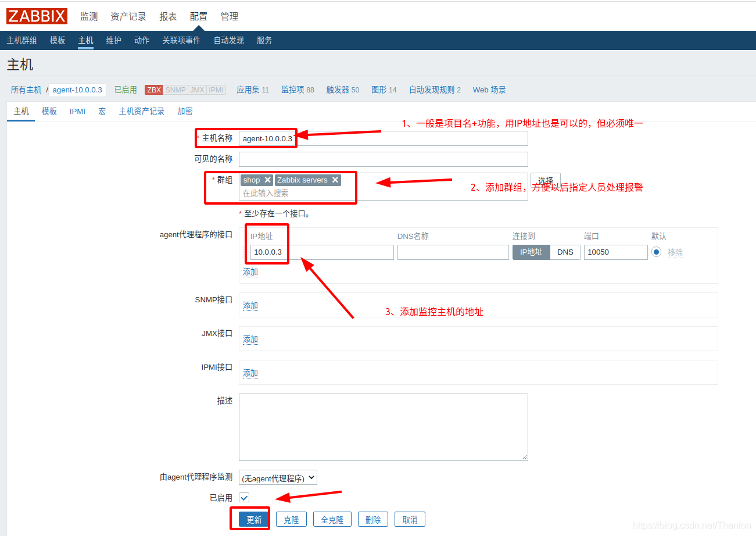Go to 主机 in the blue submenu bar

pos(85,40)
